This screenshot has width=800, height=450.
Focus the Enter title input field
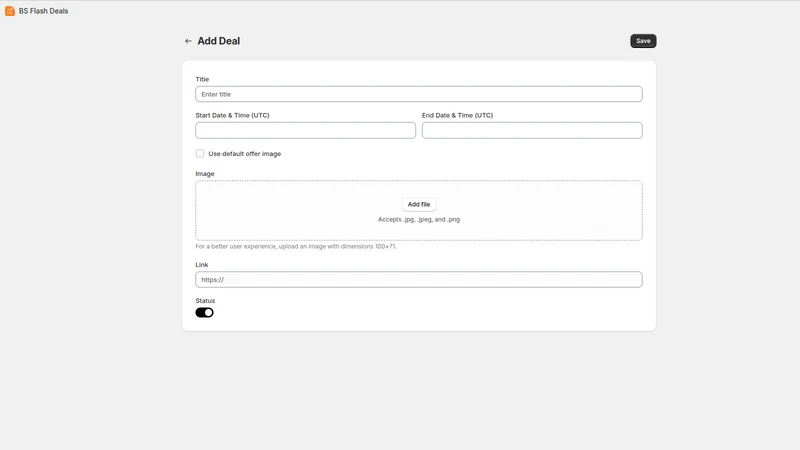[x=418, y=94]
